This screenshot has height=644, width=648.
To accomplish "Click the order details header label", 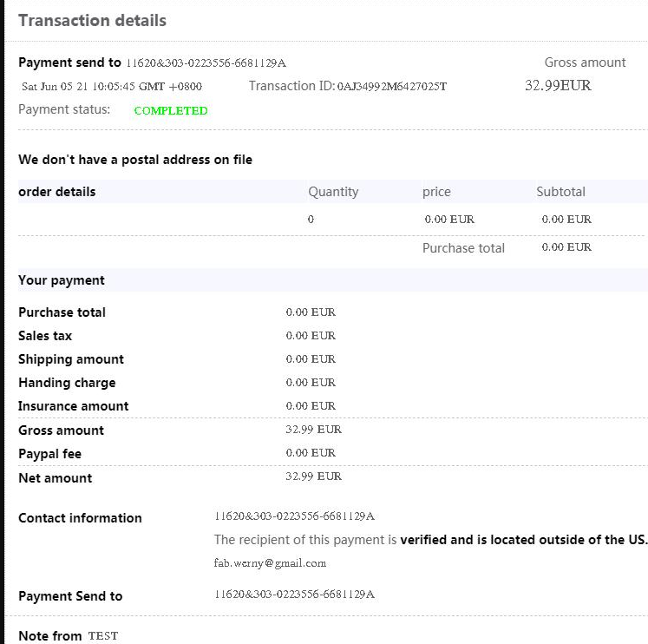I will 57,192.
